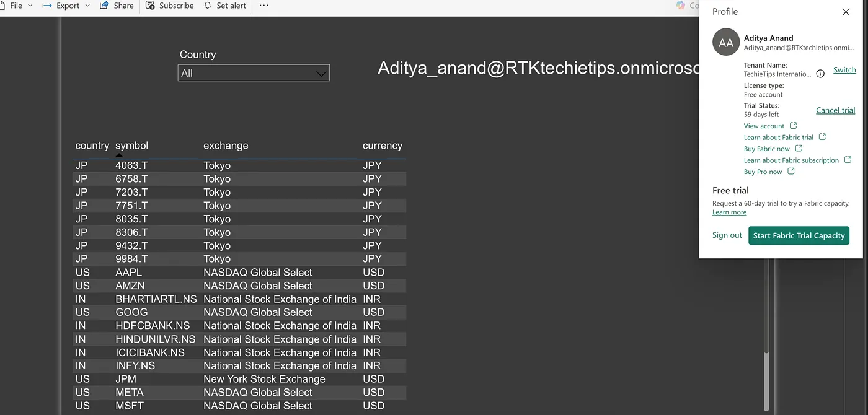Close the Profile panel

tap(846, 12)
